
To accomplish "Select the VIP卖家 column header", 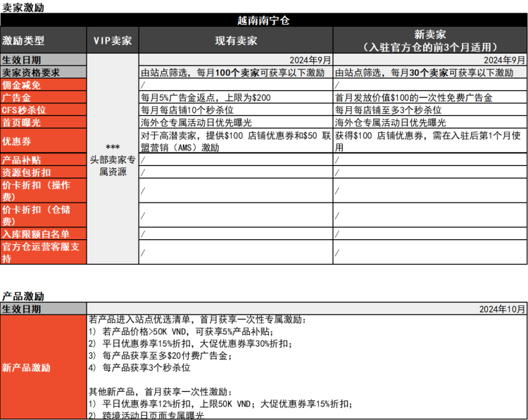I will point(112,41).
